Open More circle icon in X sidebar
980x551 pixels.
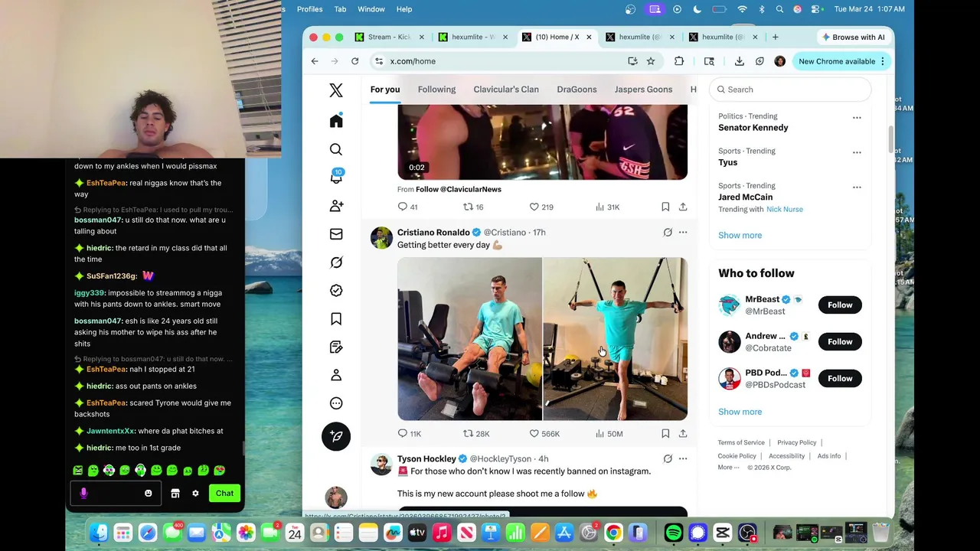(x=336, y=403)
